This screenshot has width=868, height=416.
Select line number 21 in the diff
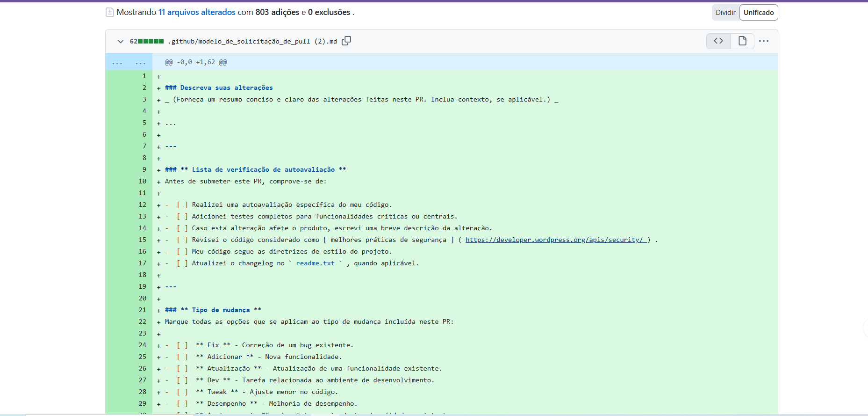pos(143,310)
